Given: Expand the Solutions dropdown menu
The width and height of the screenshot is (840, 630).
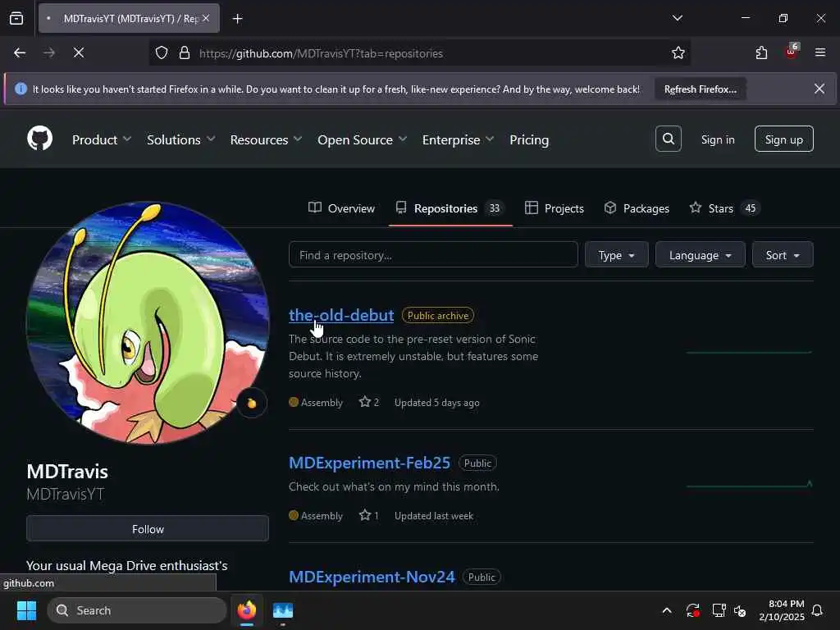Looking at the screenshot, I should 181,139.
